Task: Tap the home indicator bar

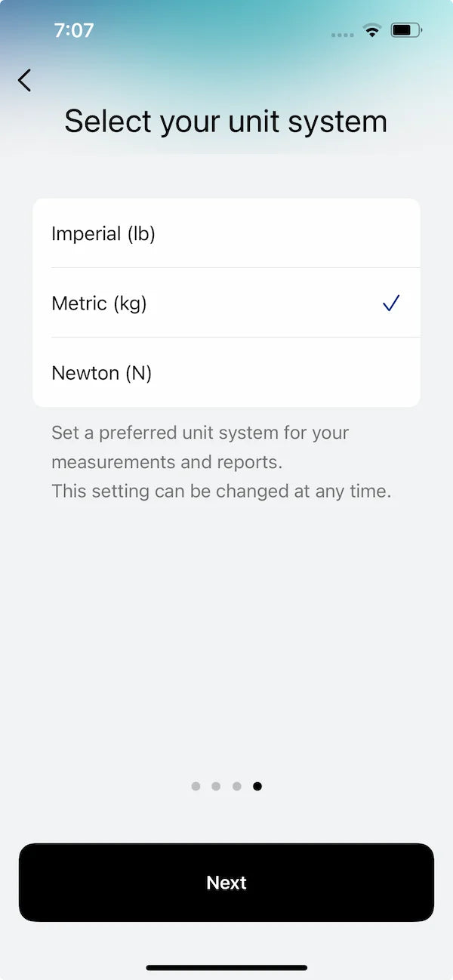Action: 226,967
